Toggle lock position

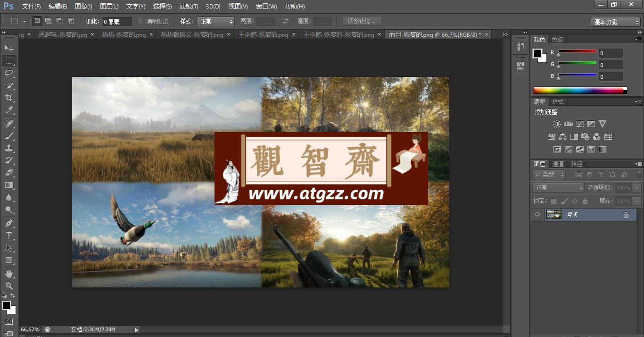coord(574,201)
